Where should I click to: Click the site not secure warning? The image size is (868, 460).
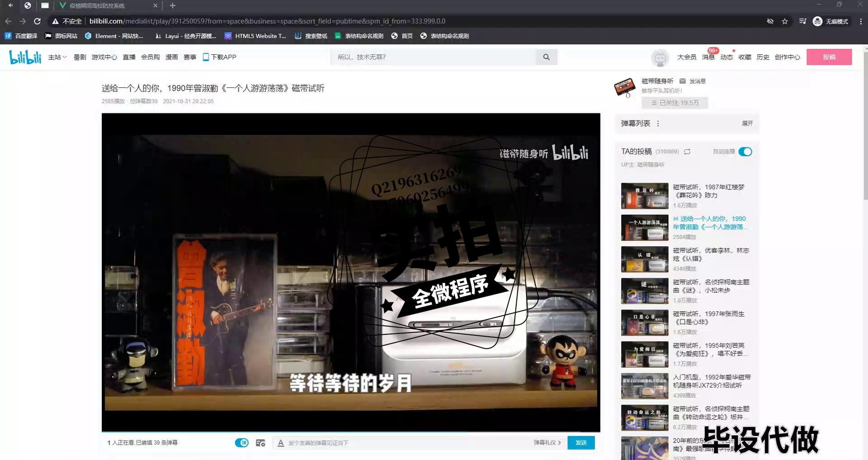67,21
